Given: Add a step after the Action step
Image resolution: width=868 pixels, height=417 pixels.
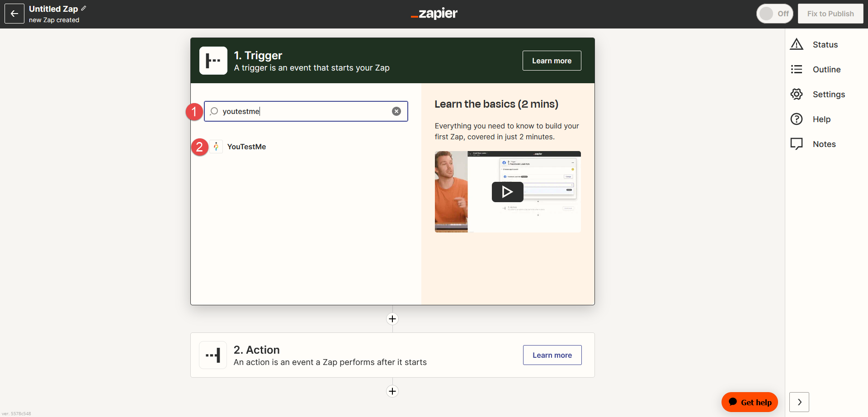Looking at the screenshot, I should [x=392, y=391].
